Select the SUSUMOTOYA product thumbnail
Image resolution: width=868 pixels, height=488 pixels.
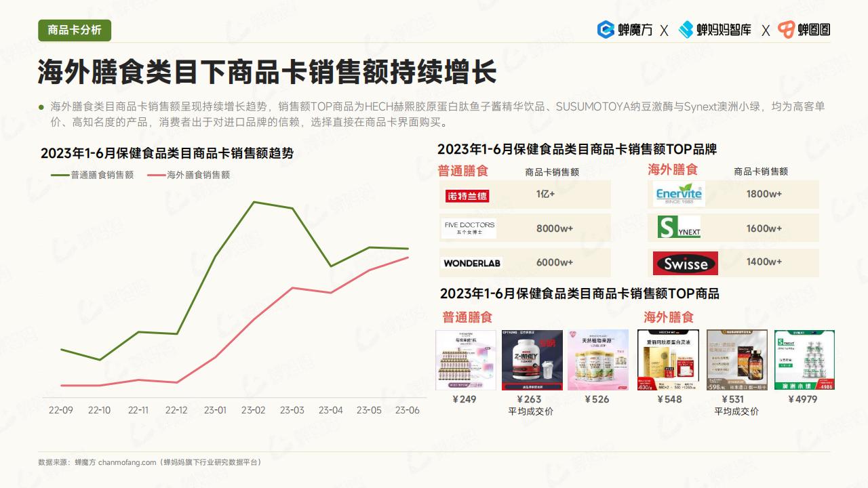pyautogui.click(x=737, y=360)
